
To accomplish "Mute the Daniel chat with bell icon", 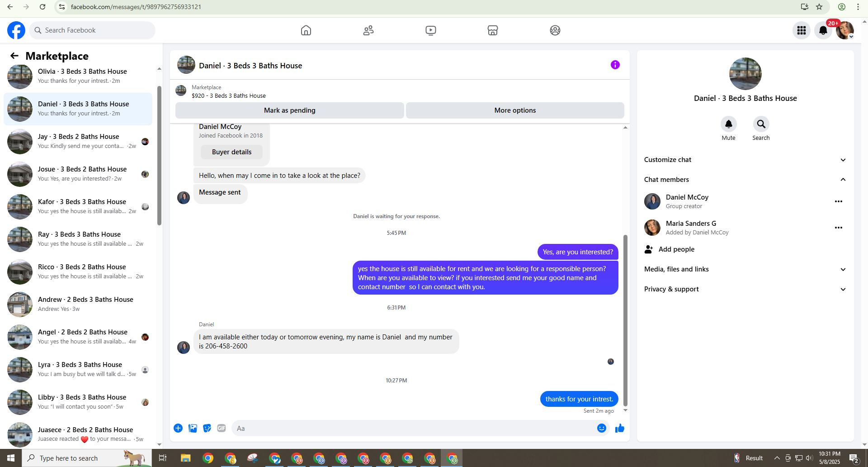I will [x=728, y=124].
